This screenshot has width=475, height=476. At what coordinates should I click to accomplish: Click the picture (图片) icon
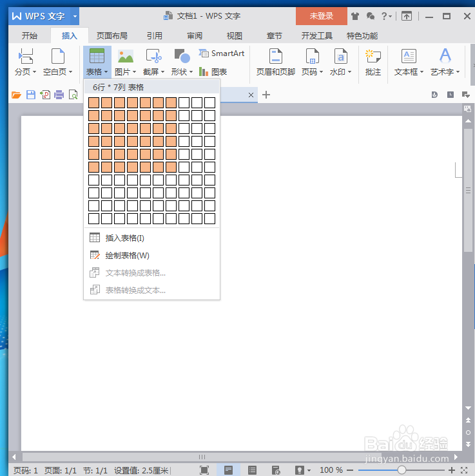click(126, 57)
